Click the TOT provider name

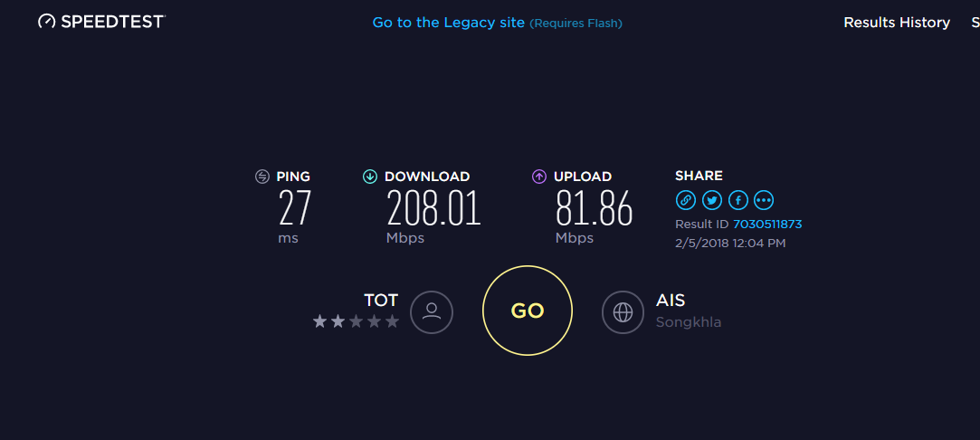coord(381,300)
